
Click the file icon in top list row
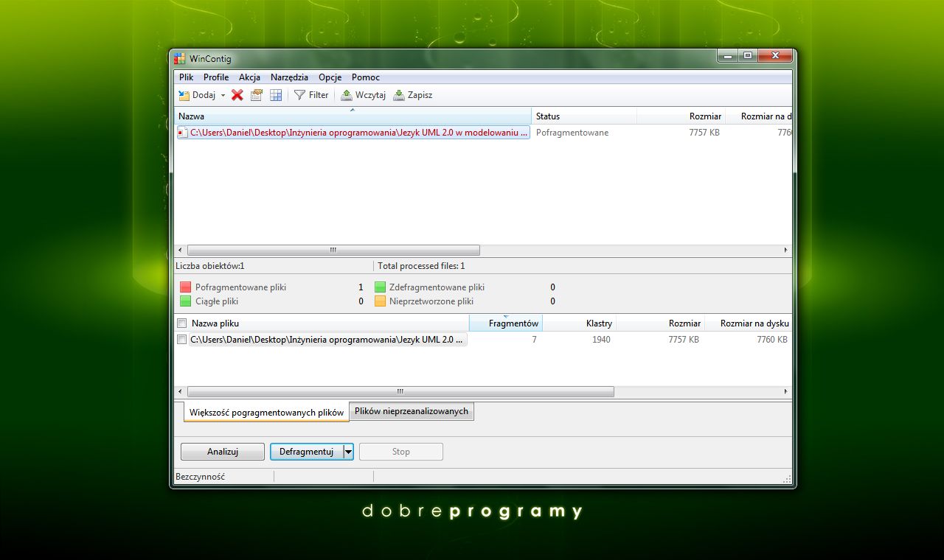[x=183, y=133]
